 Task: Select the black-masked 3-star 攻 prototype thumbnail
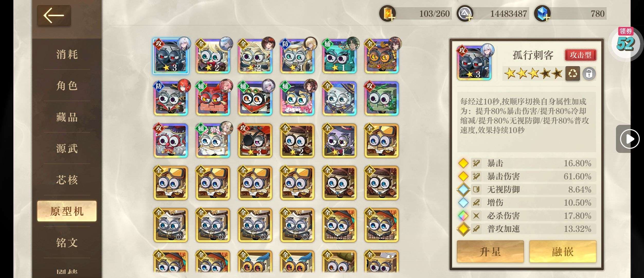[x=171, y=56]
